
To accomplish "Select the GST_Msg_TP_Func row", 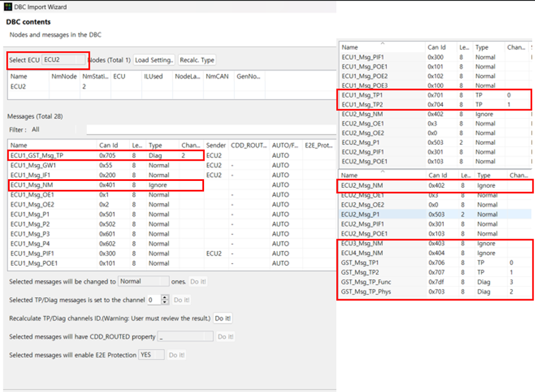I will click(435, 282).
